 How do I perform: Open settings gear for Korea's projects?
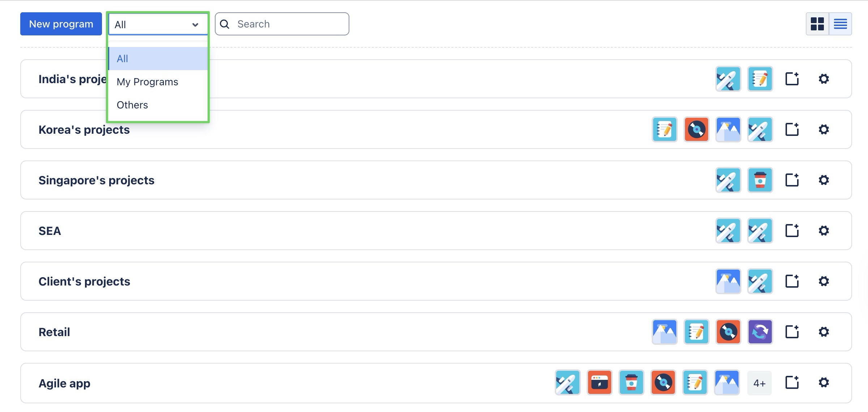pyautogui.click(x=824, y=129)
